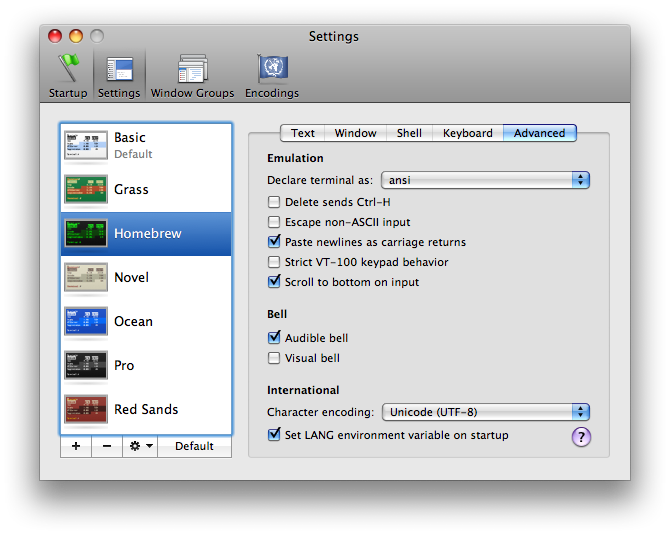Select the Grass profile thumbnail
This screenshot has height=535, width=670.
[x=85, y=189]
